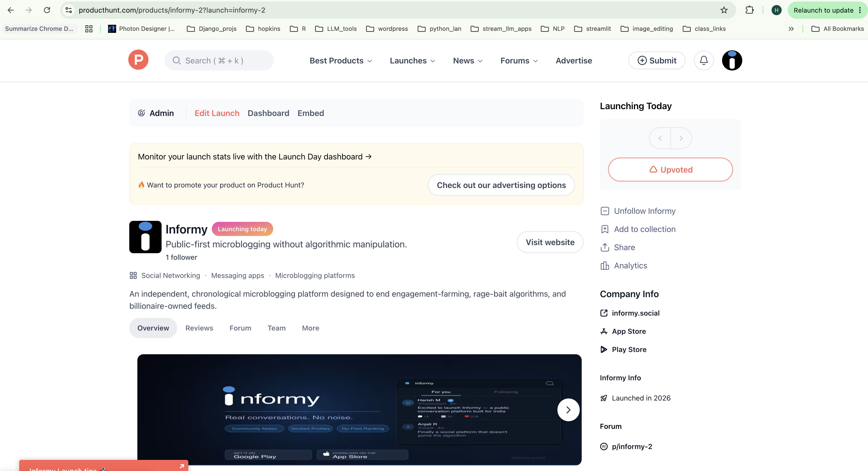This screenshot has width=868, height=471.
Task: Click the Product Hunt logo icon
Action: 138,60
